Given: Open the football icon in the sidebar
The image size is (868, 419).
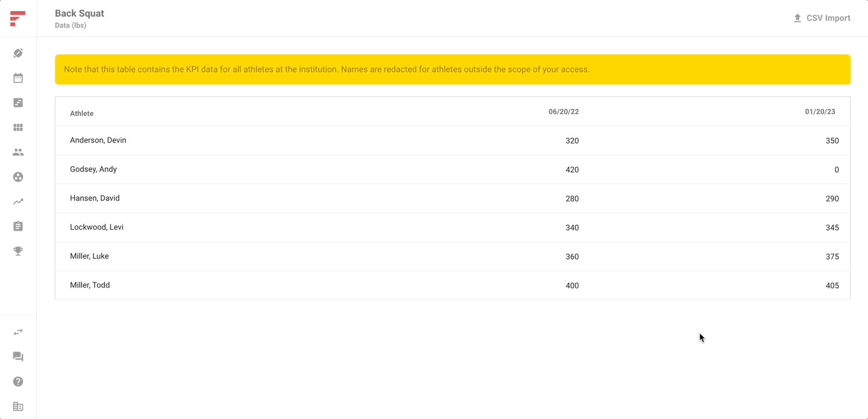Looking at the screenshot, I should pyautogui.click(x=18, y=53).
